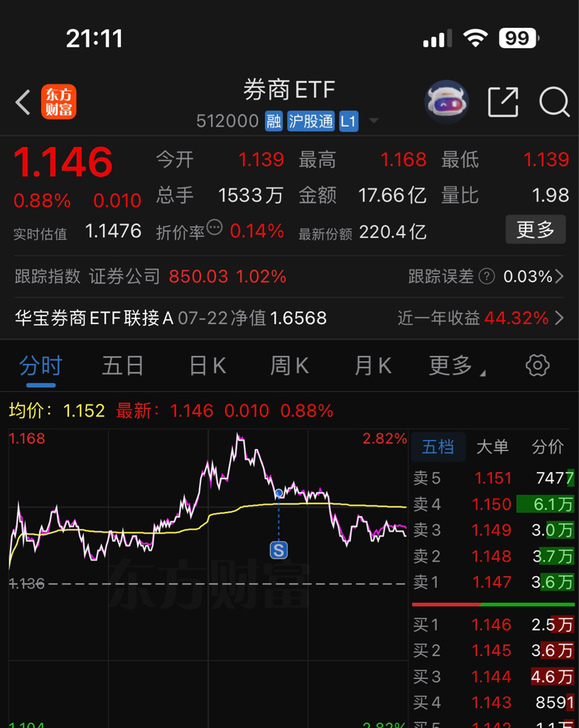Open 华宝券商ETF联接A fund link
The width and height of the screenshot is (579, 728).
(x=171, y=318)
